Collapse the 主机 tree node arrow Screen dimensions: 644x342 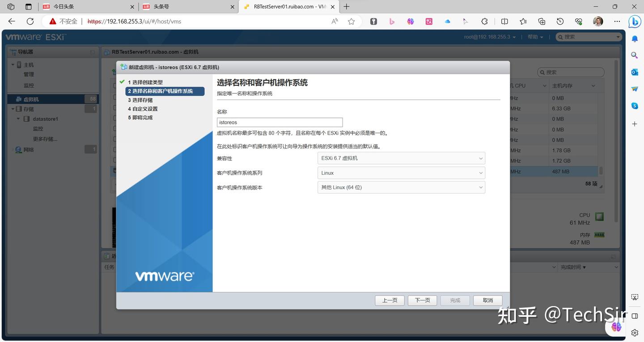[13, 65]
